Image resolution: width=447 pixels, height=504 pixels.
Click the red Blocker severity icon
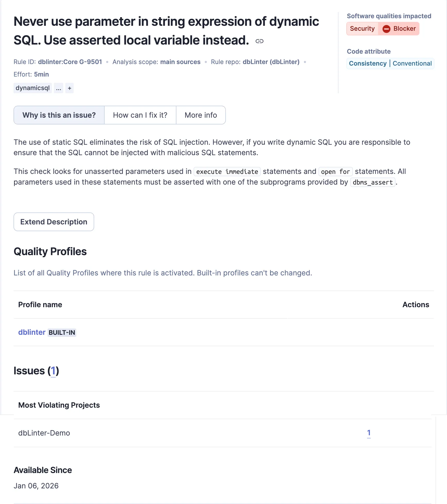pos(386,29)
